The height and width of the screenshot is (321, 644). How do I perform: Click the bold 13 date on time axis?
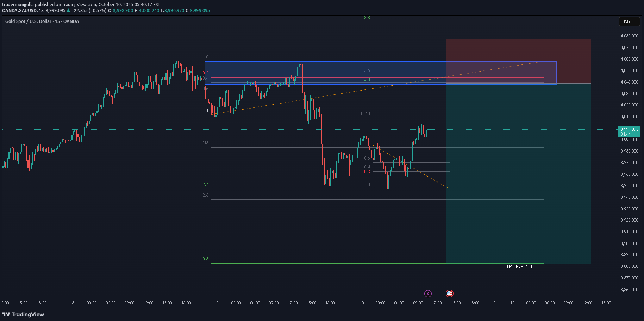(x=512, y=303)
